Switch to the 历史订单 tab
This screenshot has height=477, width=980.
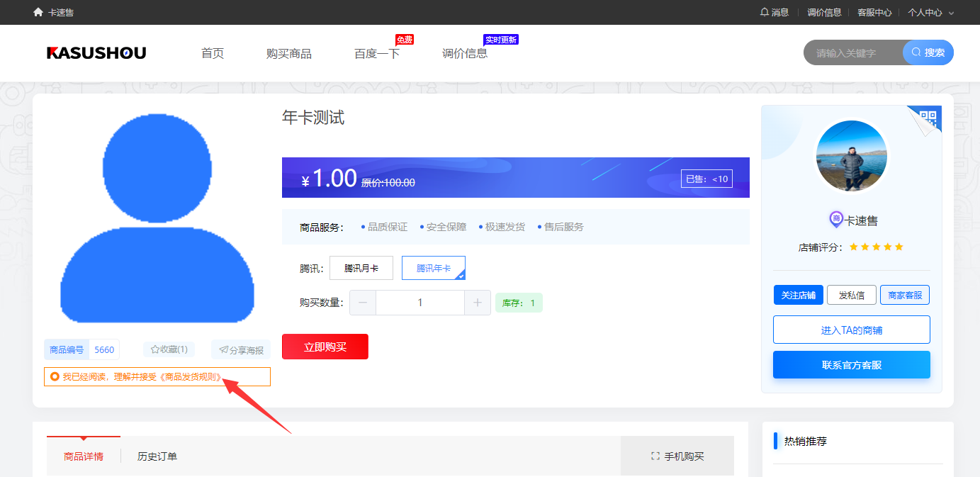coord(157,456)
